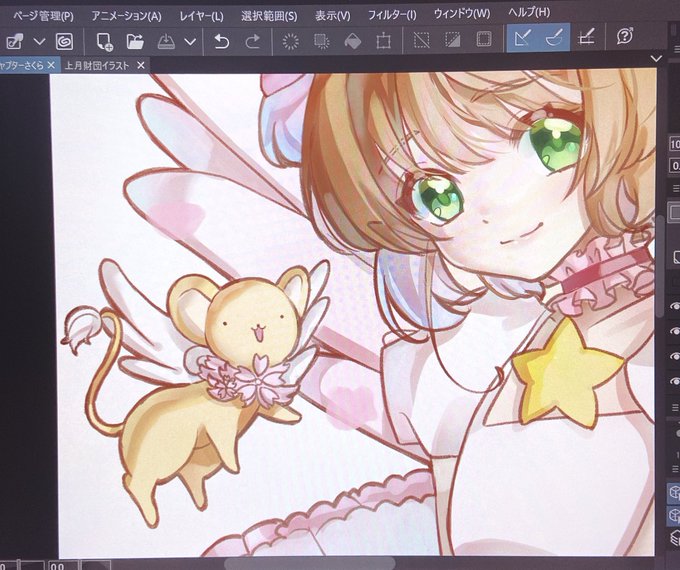The width and height of the screenshot is (680, 570).
Task: Create a new canvas with the New icon
Action: 105,42
